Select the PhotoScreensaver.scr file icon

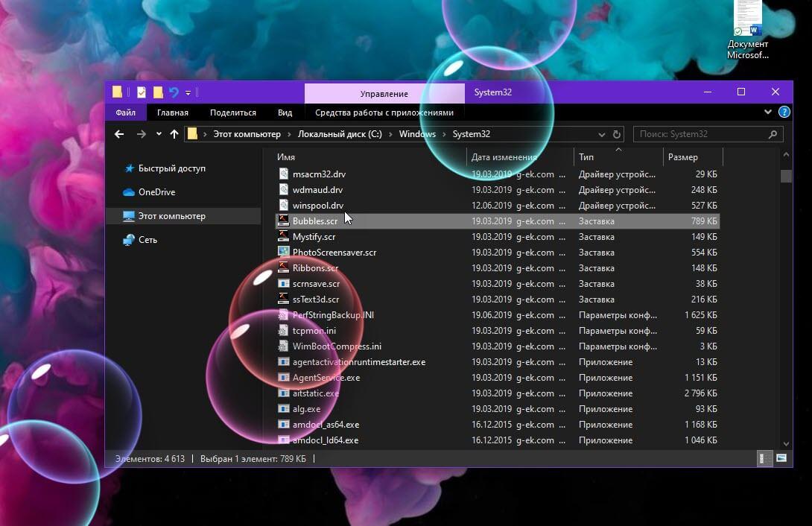click(x=283, y=252)
